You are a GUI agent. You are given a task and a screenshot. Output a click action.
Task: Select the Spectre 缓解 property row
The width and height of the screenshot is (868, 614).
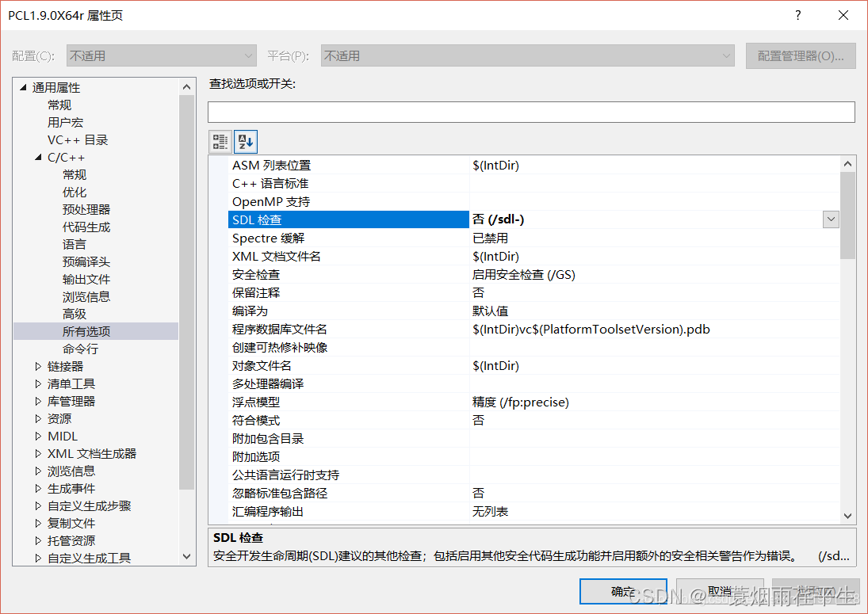[534, 238]
